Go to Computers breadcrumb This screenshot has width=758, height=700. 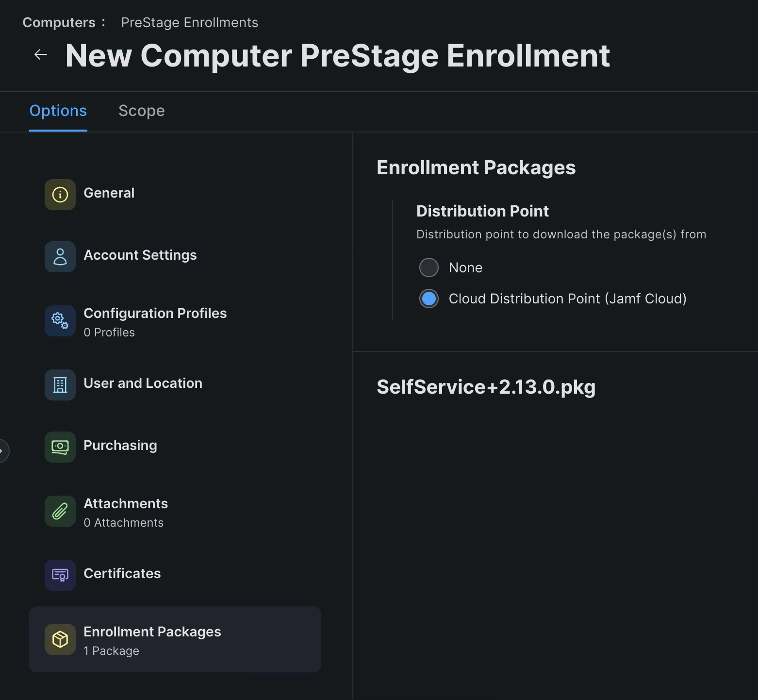click(59, 22)
